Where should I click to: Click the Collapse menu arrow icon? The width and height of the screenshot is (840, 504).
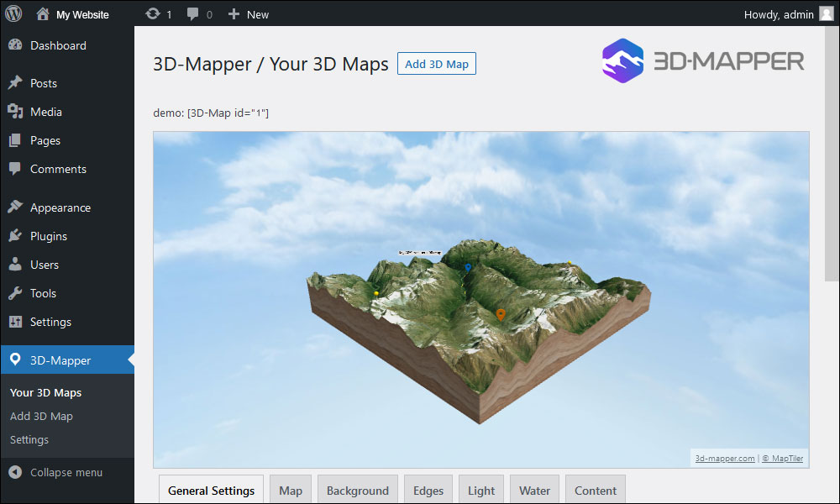(x=15, y=472)
